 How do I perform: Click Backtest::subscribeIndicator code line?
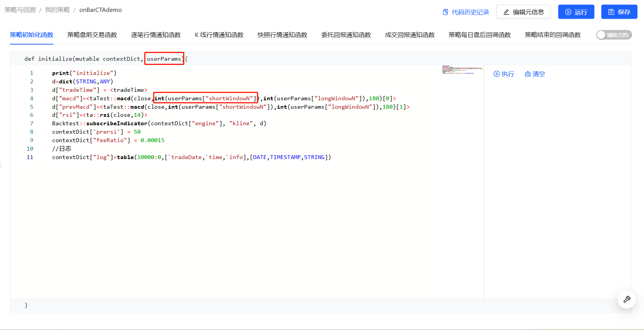pos(159,123)
